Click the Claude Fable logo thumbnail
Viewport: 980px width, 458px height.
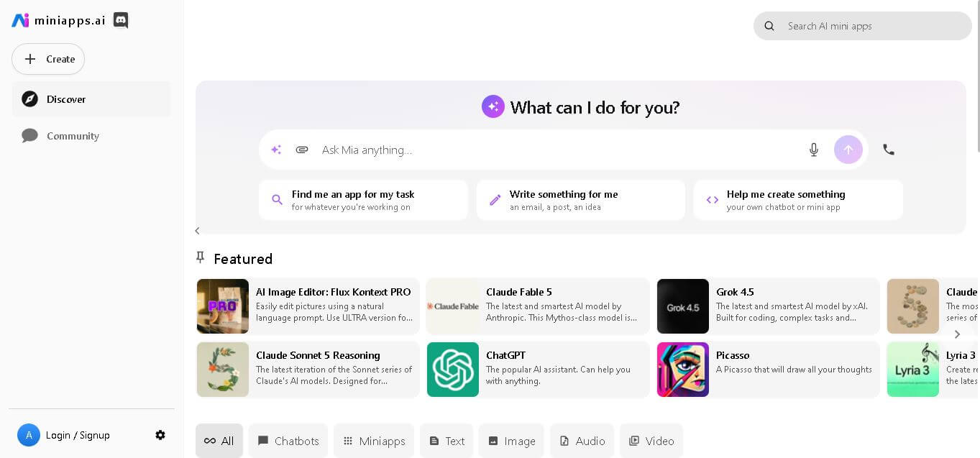(453, 306)
